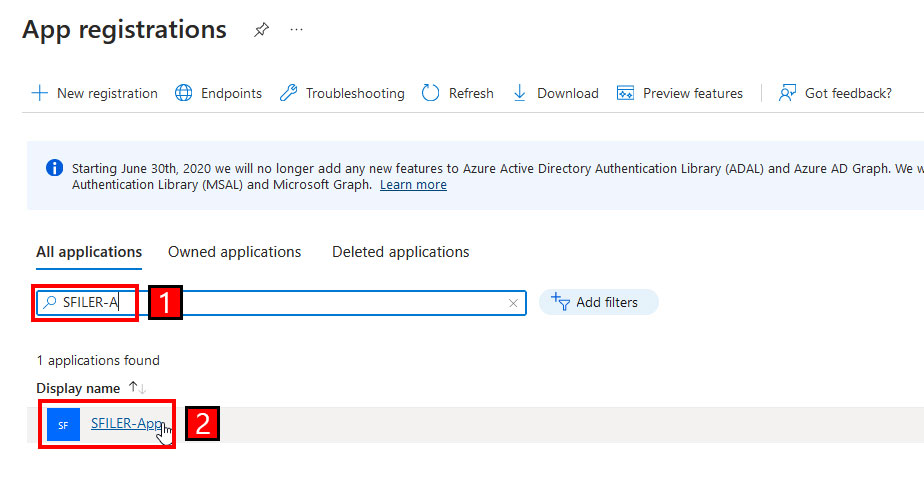
Task: Pin the App registrations page
Action: (x=261, y=29)
